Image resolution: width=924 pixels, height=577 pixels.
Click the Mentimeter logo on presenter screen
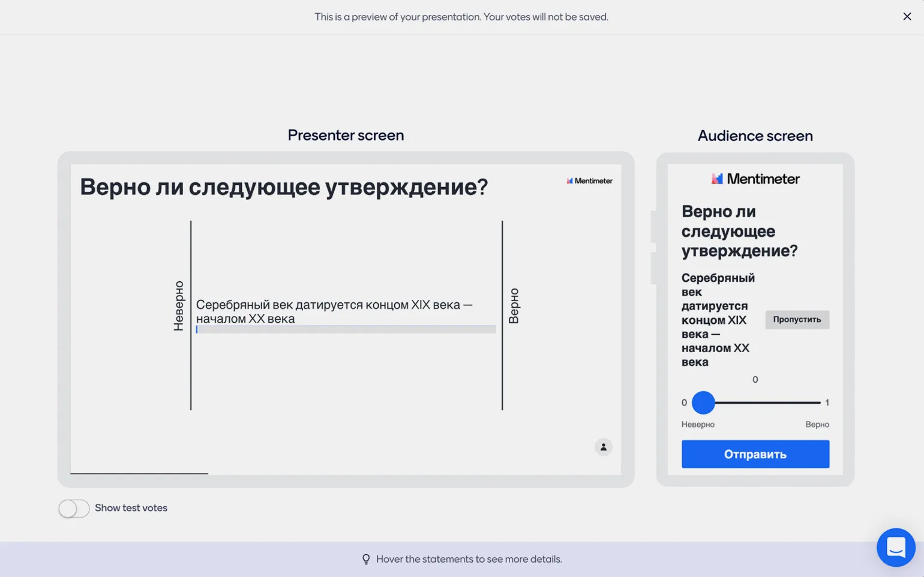click(x=589, y=181)
